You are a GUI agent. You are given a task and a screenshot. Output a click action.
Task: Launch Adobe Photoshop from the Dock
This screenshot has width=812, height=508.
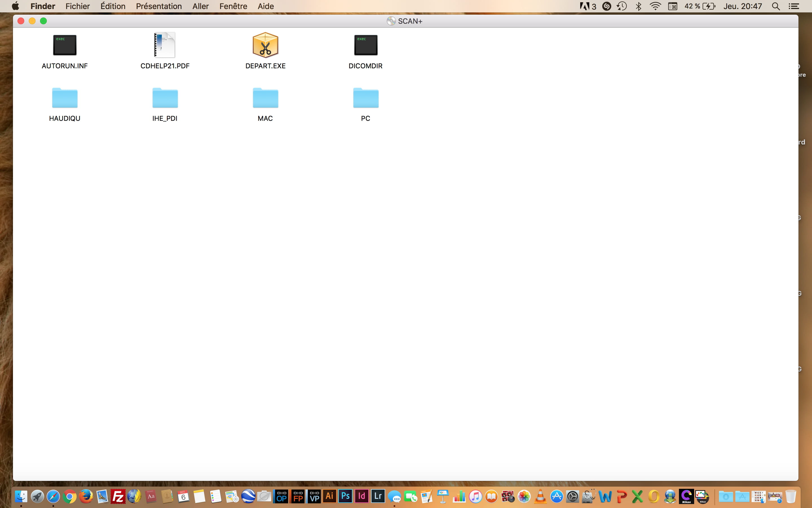tap(346, 496)
